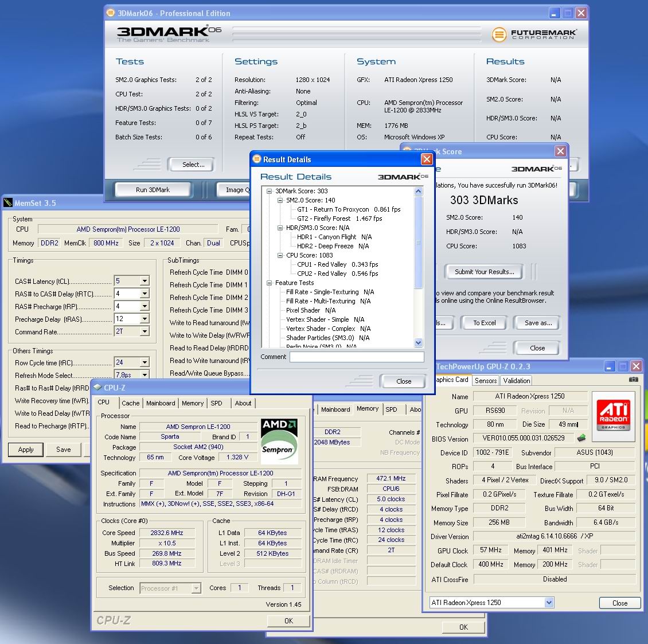The height and width of the screenshot is (644, 648).
Task: Minimize the GPU-Z window
Action: (609, 366)
